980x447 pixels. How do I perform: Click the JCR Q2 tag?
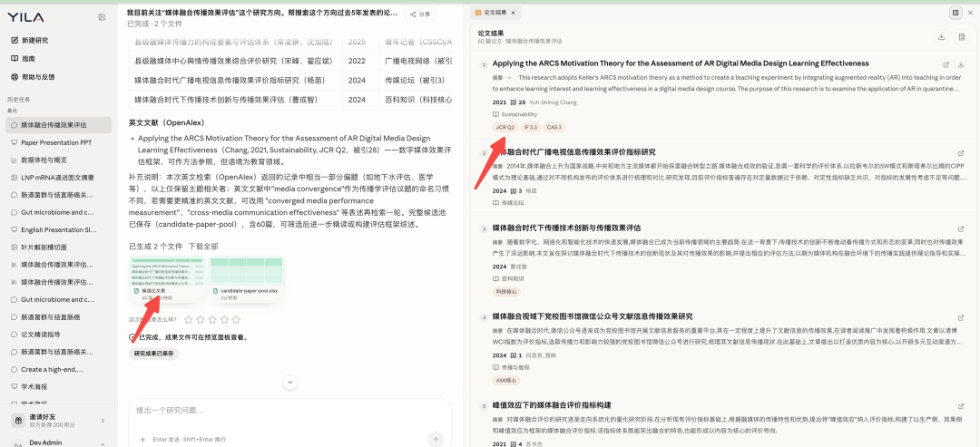tap(505, 127)
